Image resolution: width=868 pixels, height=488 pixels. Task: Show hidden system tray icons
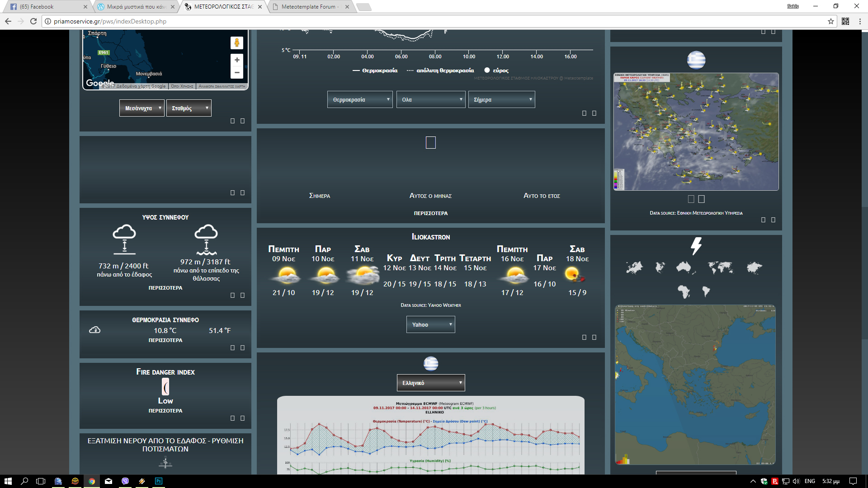tap(753, 481)
